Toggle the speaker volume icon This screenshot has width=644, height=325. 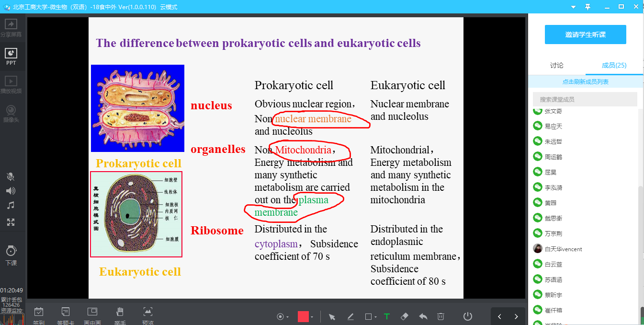tap(11, 191)
